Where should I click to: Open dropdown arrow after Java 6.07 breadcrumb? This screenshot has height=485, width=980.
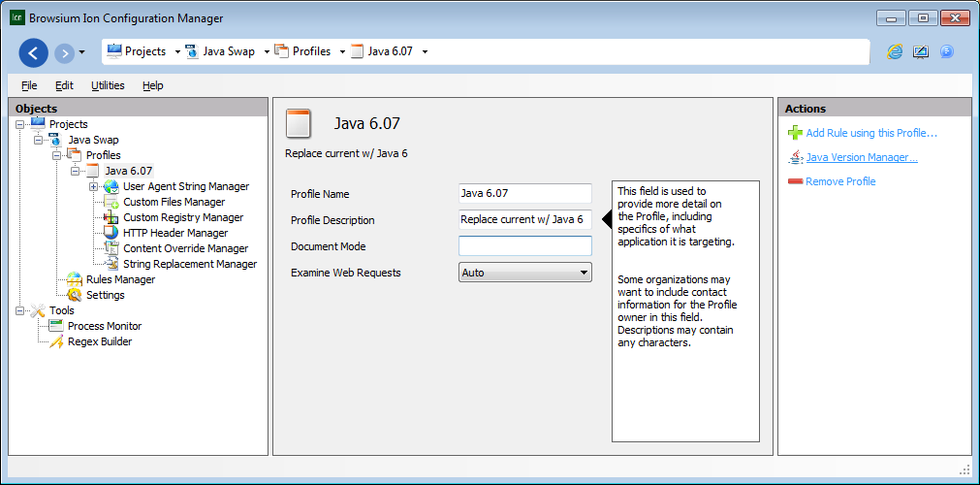click(x=425, y=52)
